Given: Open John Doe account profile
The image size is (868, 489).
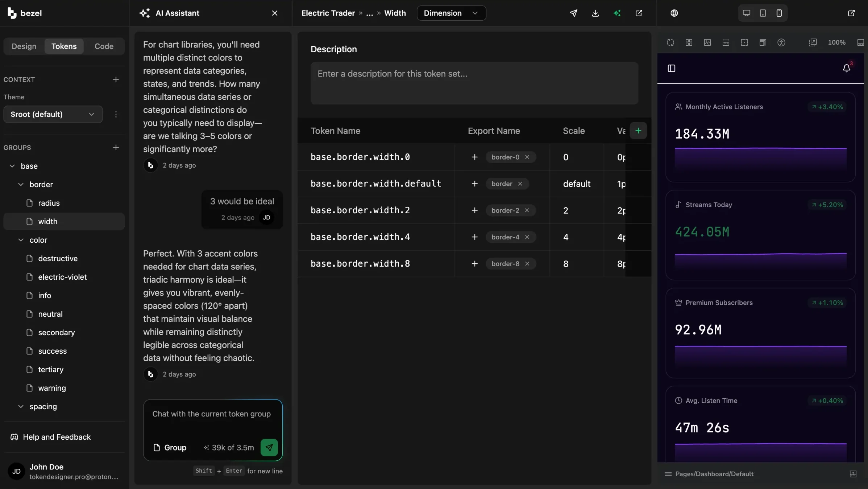Looking at the screenshot, I should point(64,471).
